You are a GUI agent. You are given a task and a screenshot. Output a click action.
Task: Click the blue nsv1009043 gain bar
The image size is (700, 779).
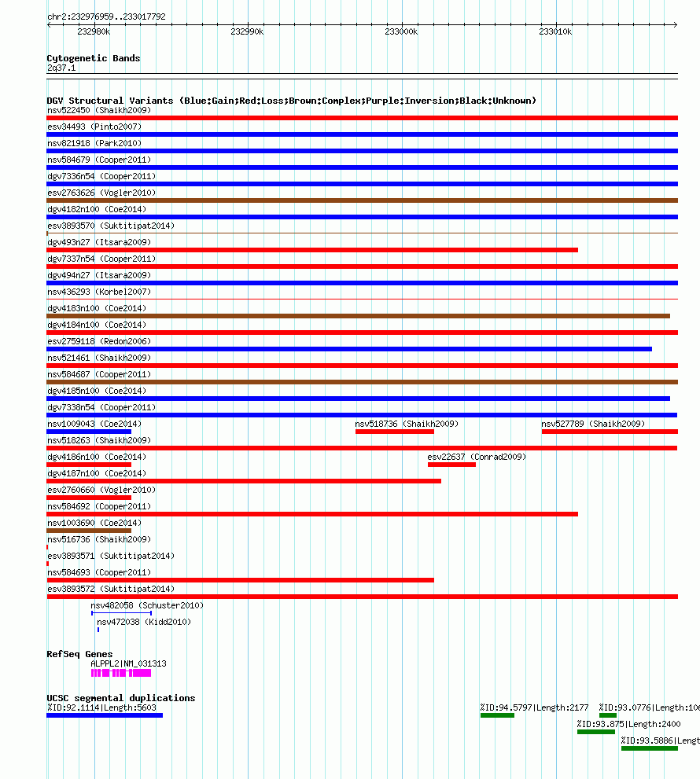[89, 432]
